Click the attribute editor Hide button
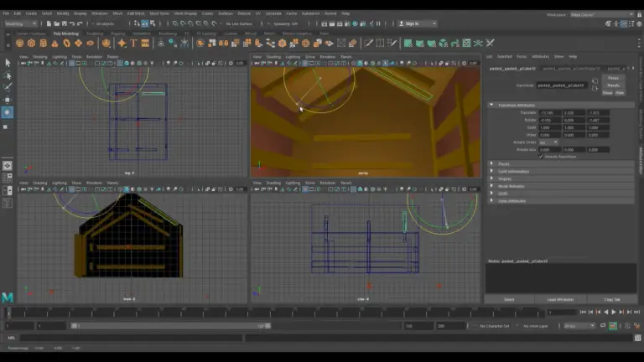This screenshot has width=644, height=362. pyautogui.click(x=620, y=93)
